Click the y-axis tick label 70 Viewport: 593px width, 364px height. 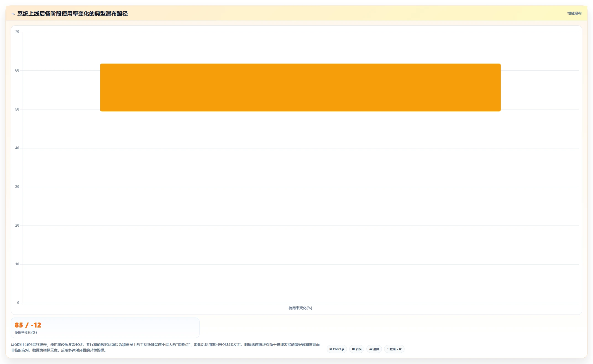click(17, 32)
